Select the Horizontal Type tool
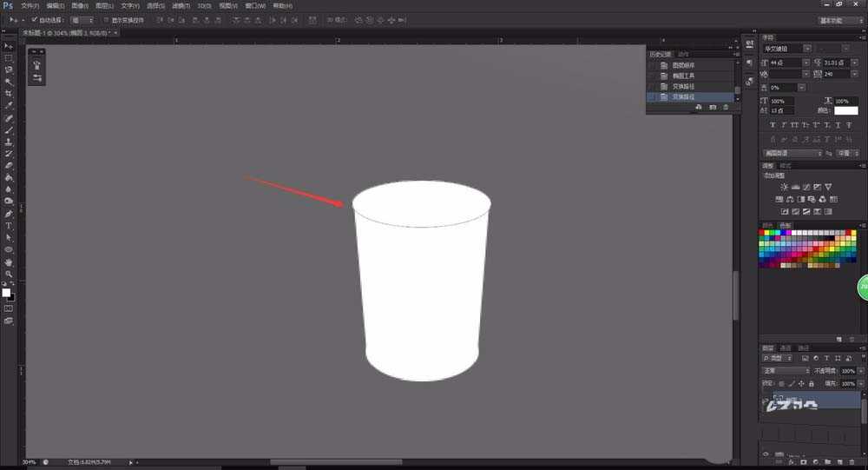Viewport: 868px width, 470px height. (9, 226)
